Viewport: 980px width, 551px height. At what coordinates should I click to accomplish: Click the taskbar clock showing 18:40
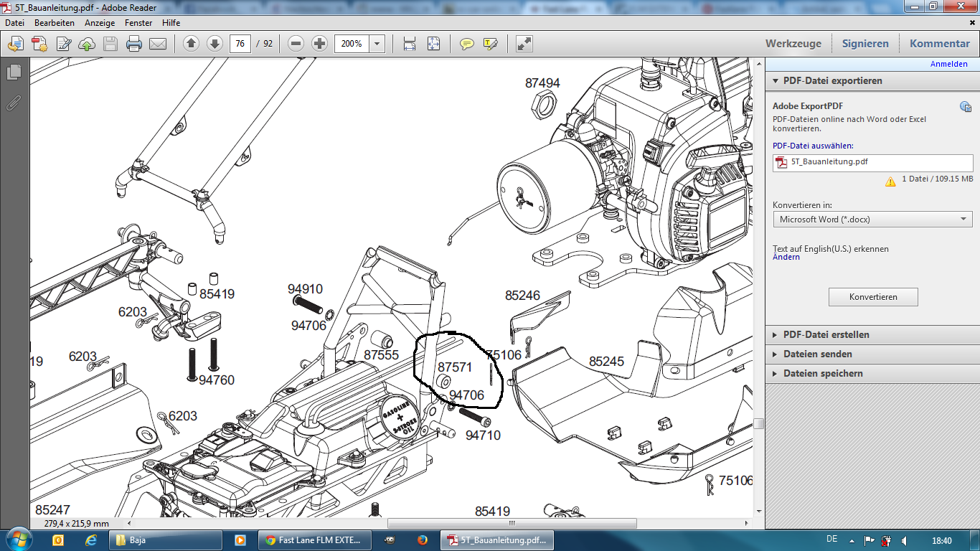(941, 540)
